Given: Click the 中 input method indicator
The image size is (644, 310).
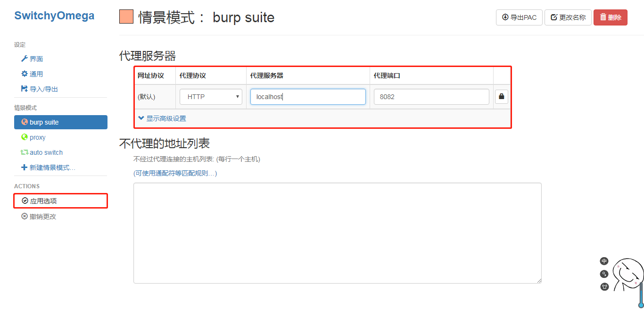Looking at the screenshot, I should tap(604, 261).
